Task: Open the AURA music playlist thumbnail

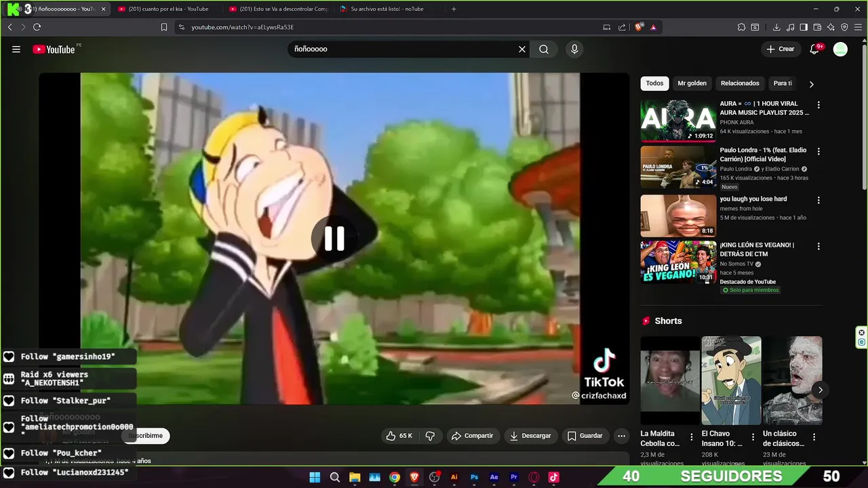Action: tap(678, 121)
